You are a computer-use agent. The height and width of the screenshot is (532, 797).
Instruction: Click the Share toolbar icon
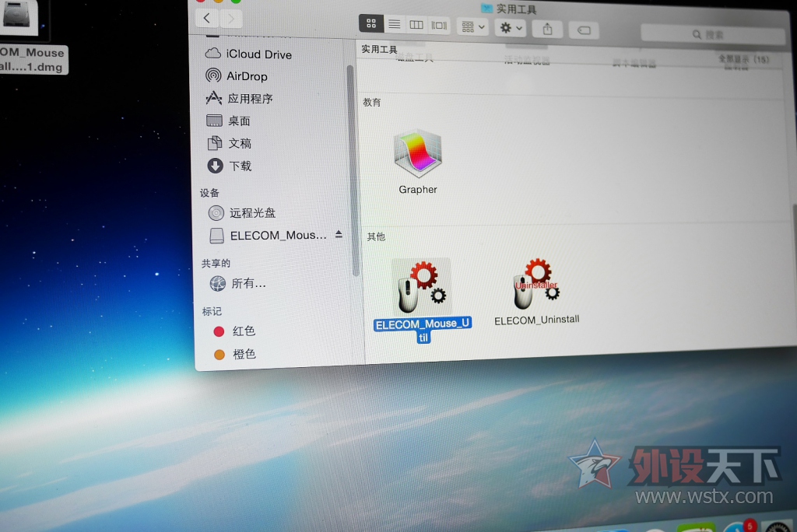[x=547, y=28]
